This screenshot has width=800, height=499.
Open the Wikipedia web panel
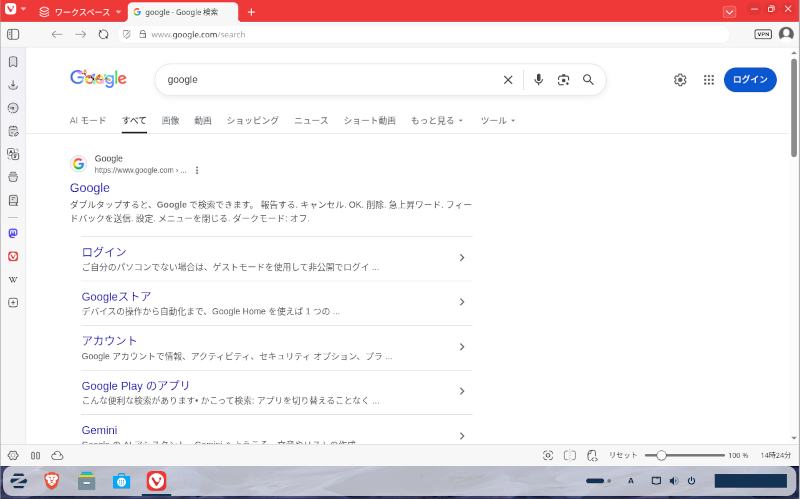tap(13, 280)
